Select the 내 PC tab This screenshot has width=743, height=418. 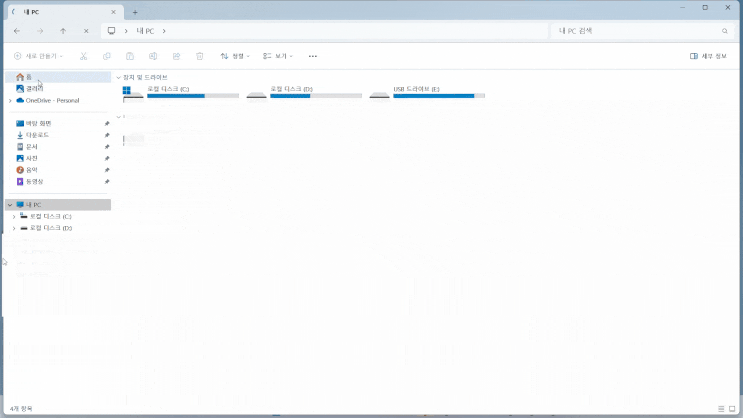click(66, 12)
